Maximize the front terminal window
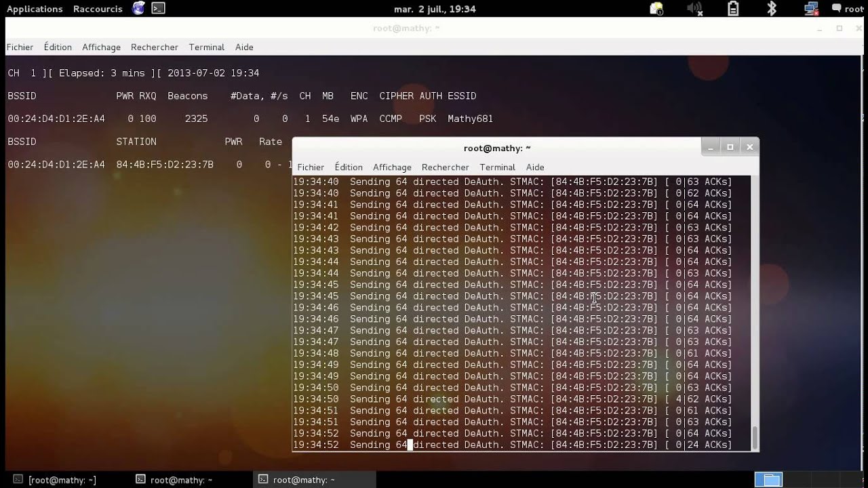This screenshot has width=868, height=488. pyautogui.click(x=730, y=147)
